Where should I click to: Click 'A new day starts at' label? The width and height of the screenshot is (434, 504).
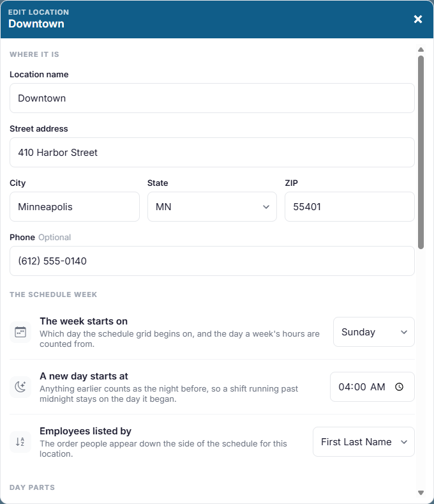pos(84,376)
